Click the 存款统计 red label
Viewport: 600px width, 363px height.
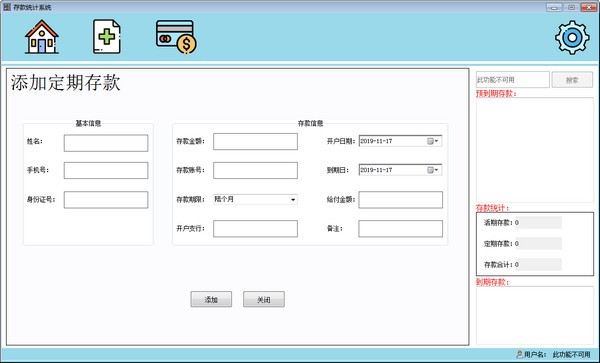click(492, 208)
